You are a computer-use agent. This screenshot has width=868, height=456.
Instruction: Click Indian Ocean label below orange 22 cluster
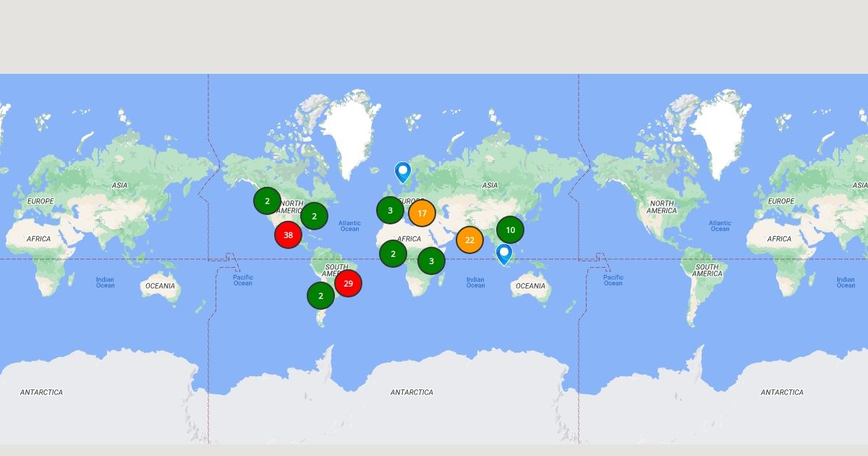pos(475,282)
